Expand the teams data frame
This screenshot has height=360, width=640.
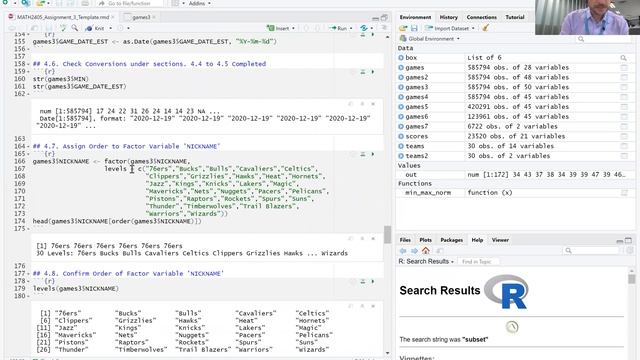pos(401,146)
